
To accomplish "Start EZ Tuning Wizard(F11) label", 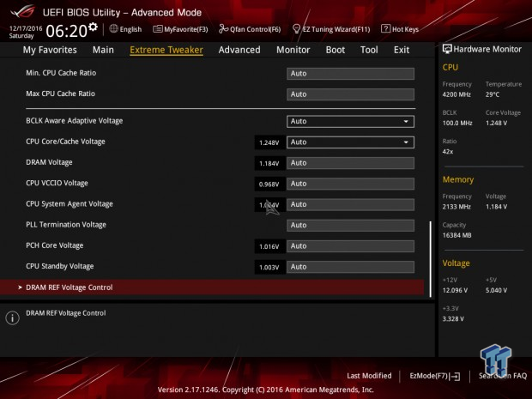I will point(336,29).
